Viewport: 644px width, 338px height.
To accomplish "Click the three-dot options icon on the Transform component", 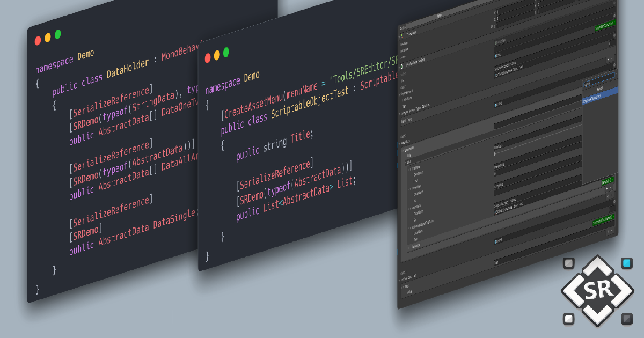I will tap(614, 35).
